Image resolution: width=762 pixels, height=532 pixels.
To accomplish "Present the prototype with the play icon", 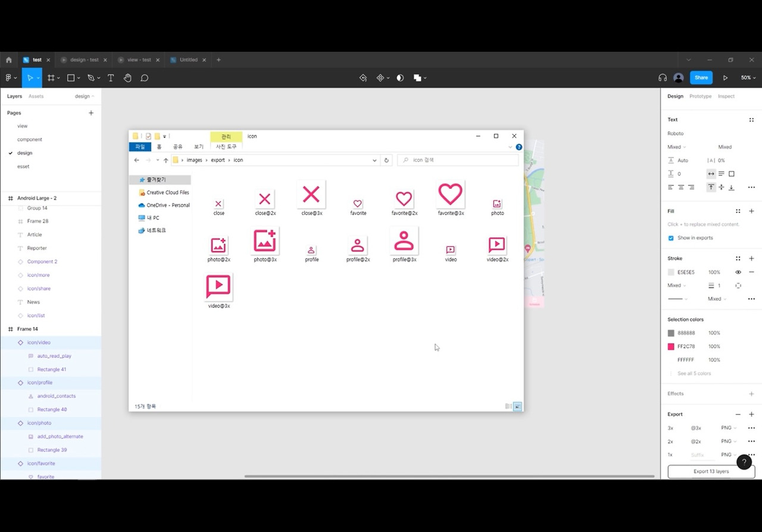I will coord(725,78).
